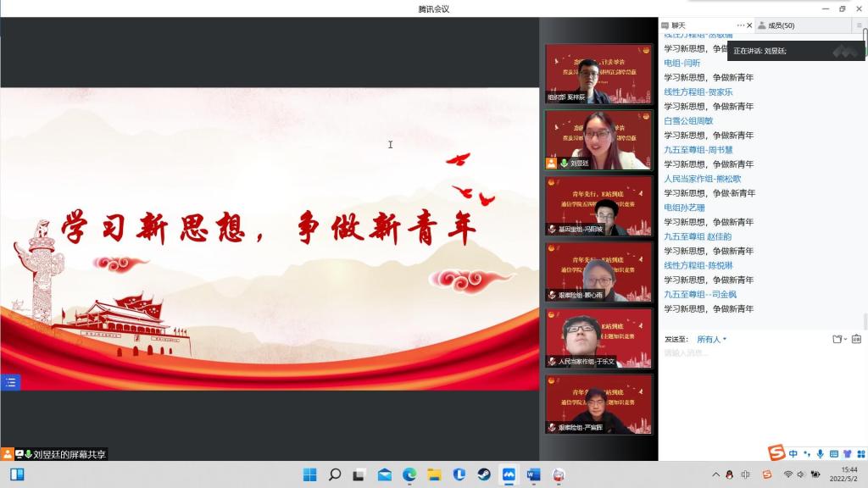The width and height of the screenshot is (868, 488).
Task: Click sender name 九五至尊组--司金枫 in chat
Action: tap(699, 294)
